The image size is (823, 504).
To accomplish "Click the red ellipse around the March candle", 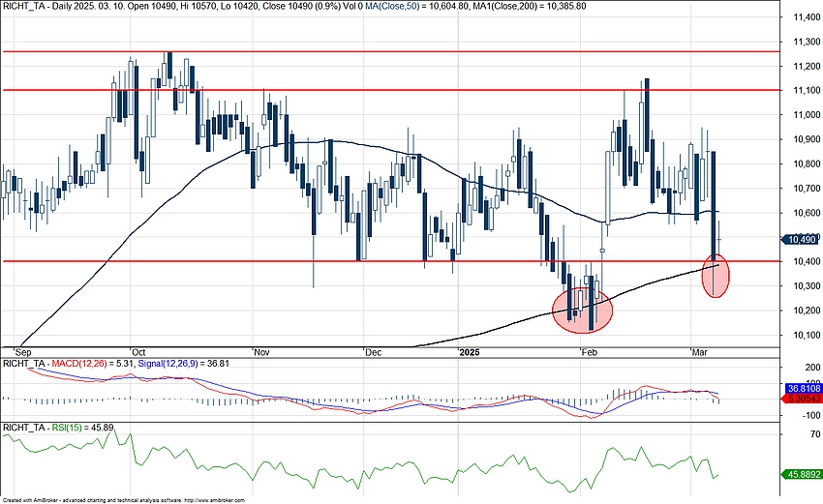I will 714,274.
